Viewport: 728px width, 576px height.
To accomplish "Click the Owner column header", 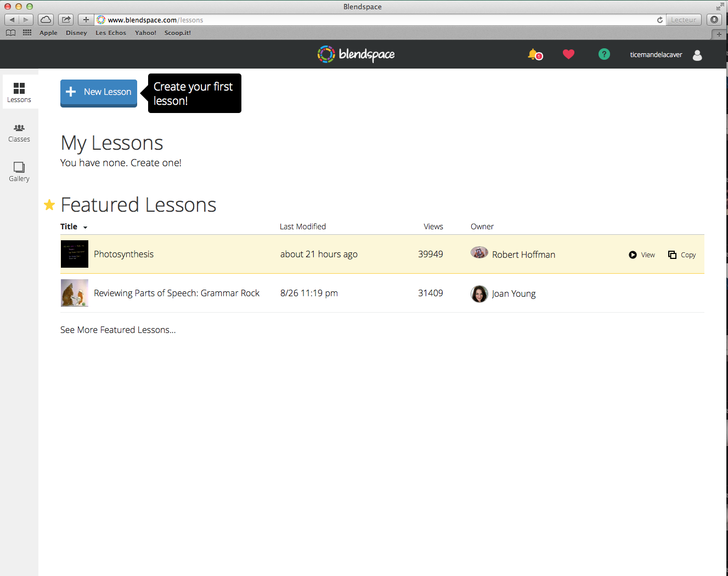I will (482, 227).
